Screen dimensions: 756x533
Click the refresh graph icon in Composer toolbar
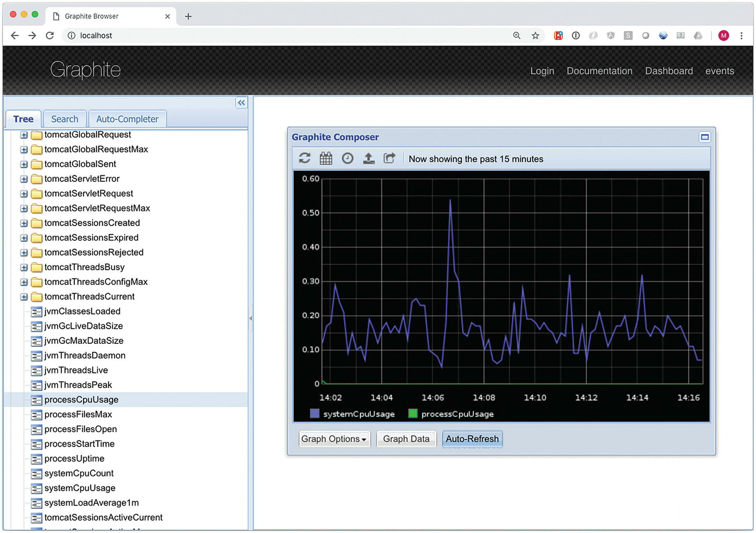coord(305,158)
